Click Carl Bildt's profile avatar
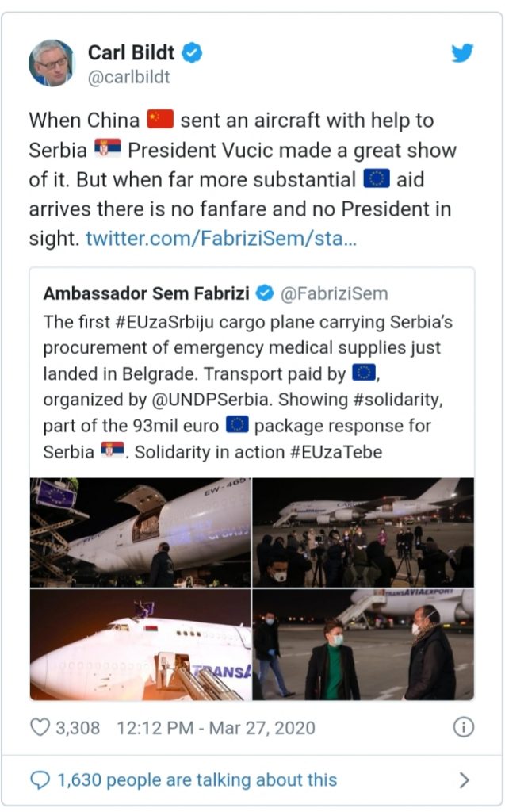The height and width of the screenshot is (812, 505). (x=52, y=63)
